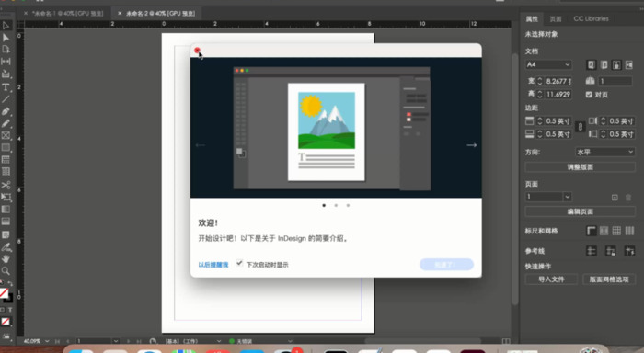Viewport: 644px width, 353px height.
Task: Uncheck 下次启动时显示 checkbox in welcome dialog
Action: [239, 264]
